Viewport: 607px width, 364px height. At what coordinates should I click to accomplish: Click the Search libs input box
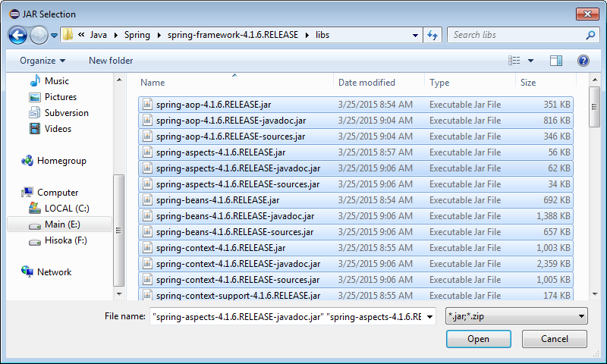523,35
